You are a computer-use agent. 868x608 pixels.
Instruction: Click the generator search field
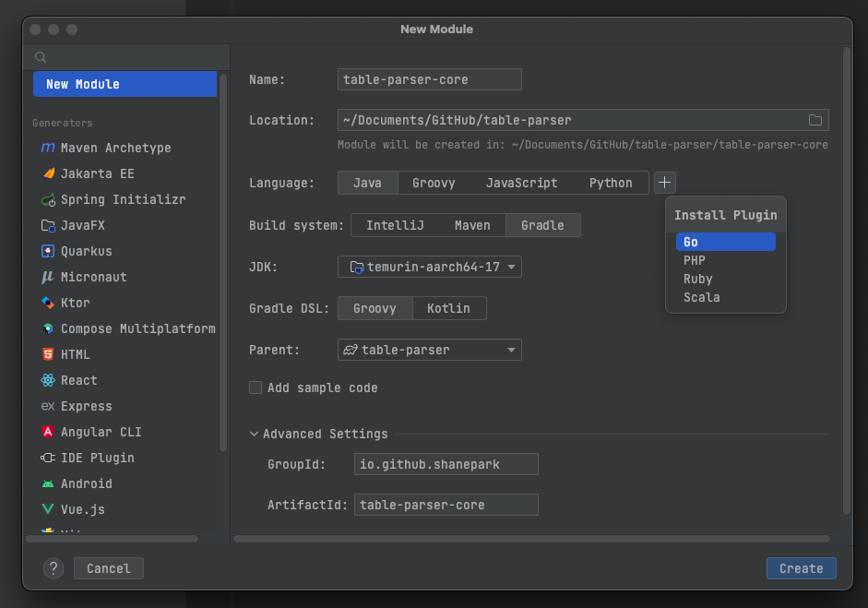(x=126, y=57)
